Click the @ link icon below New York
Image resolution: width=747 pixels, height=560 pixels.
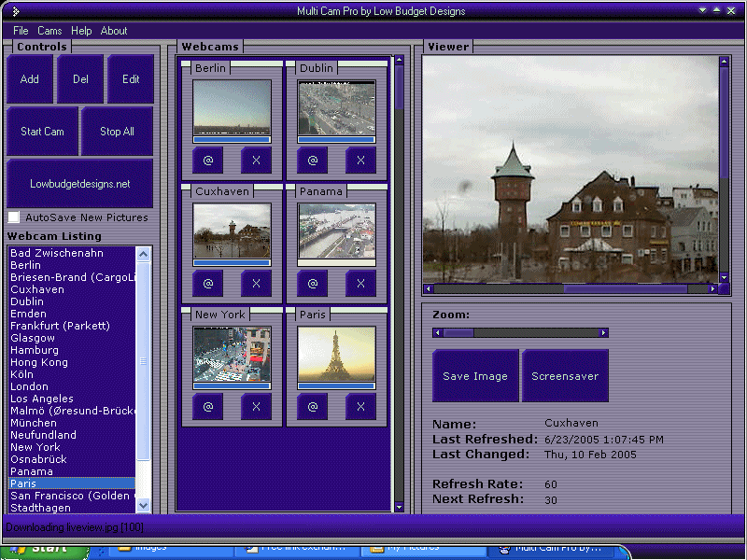(207, 407)
